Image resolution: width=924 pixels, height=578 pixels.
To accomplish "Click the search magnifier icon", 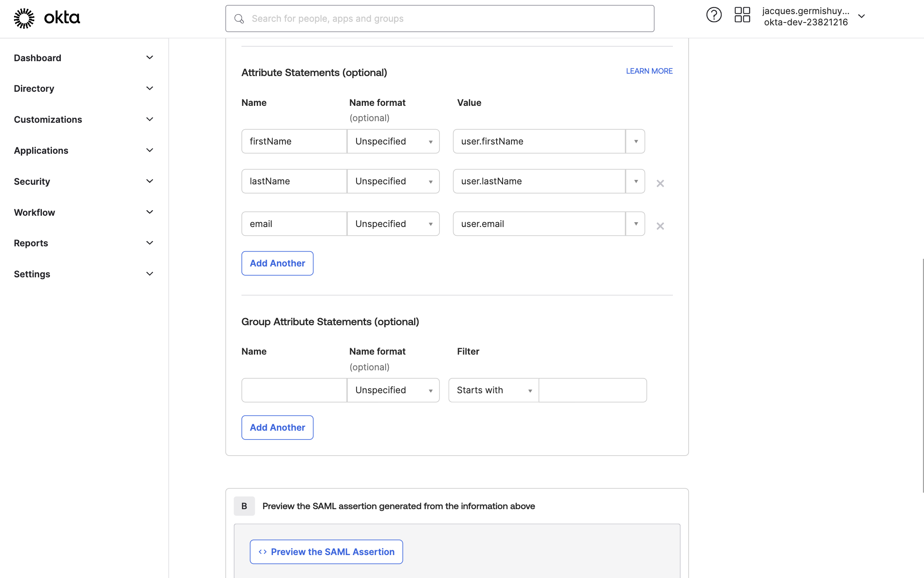I will pos(239,19).
